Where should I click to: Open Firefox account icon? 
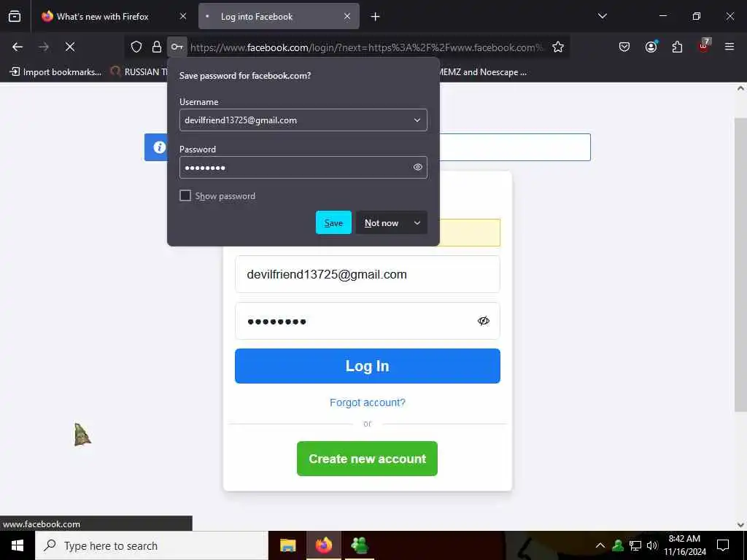[651, 47]
